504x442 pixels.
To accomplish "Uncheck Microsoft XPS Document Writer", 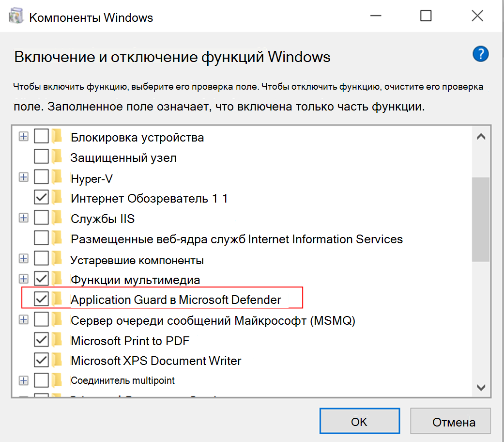I will [x=40, y=360].
